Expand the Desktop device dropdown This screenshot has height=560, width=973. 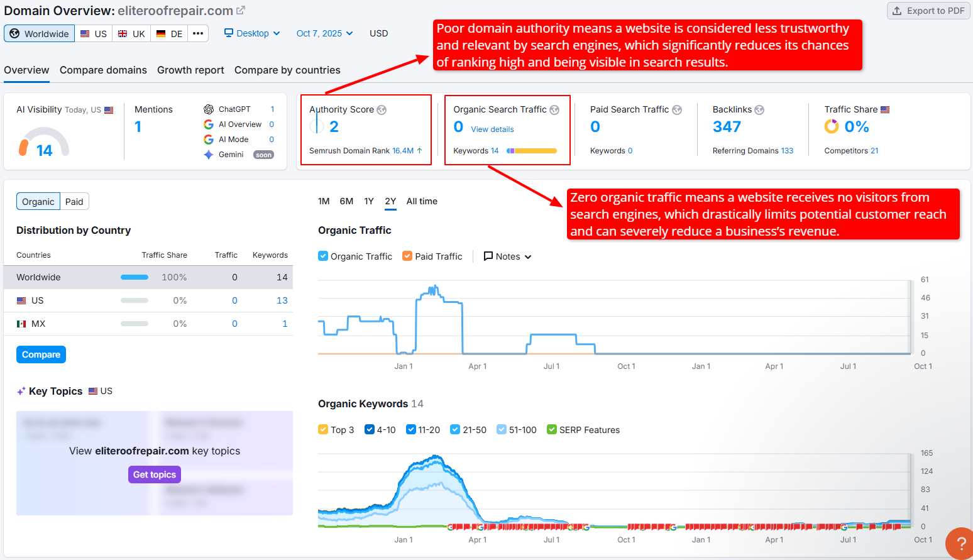click(252, 33)
